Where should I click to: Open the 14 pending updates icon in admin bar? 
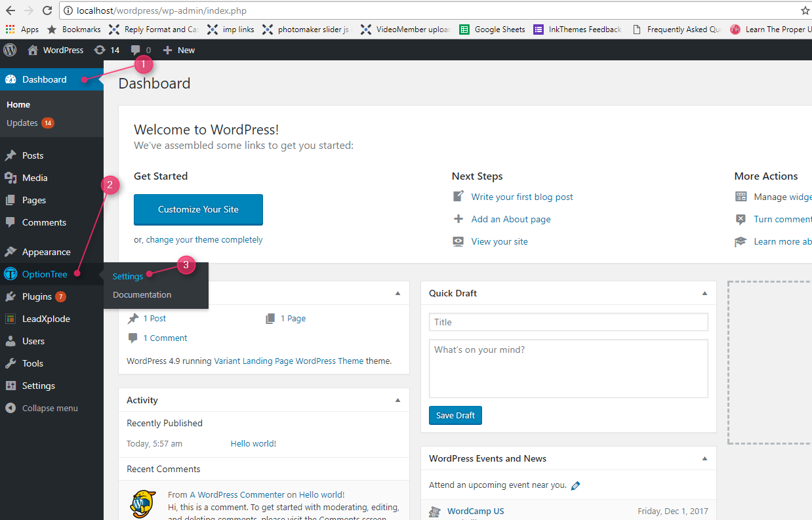pyautogui.click(x=99, y=50)
